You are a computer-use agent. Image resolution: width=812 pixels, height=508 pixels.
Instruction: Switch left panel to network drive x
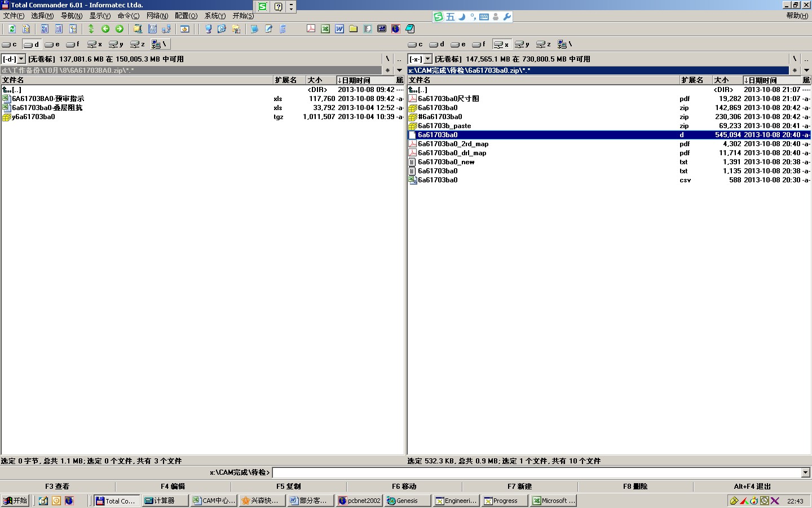pyautogui.click(x=96, y=44)
